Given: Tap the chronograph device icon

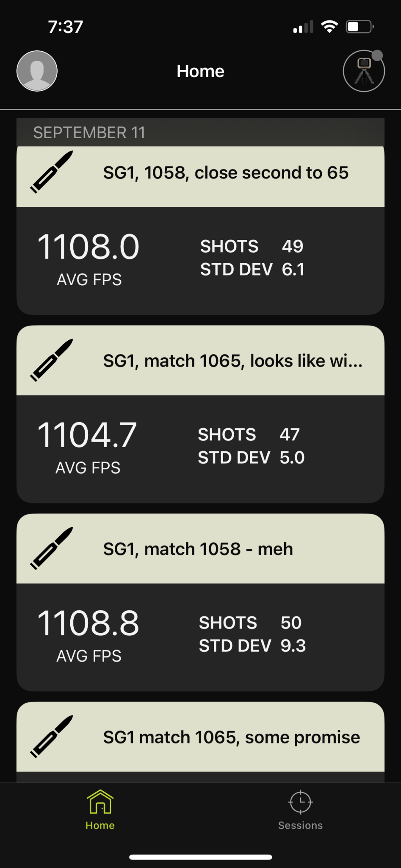Looking at the screenshot, I should pos(364,71).
